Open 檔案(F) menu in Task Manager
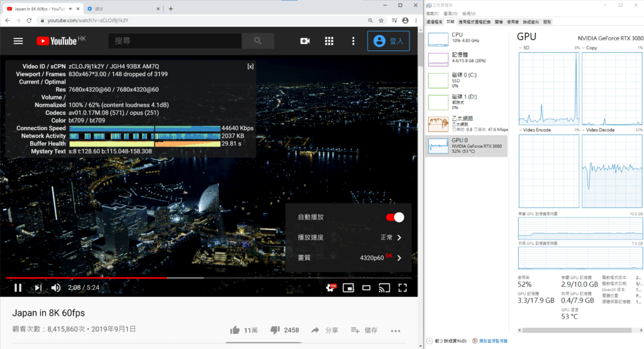Viewport: 644px width, 349px height. click(433, 14)
